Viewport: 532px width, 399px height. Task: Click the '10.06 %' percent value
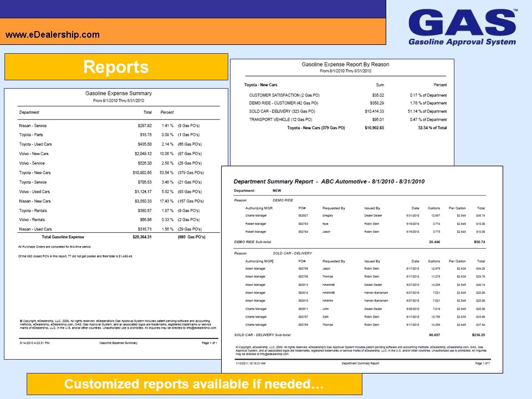[167, 154]
